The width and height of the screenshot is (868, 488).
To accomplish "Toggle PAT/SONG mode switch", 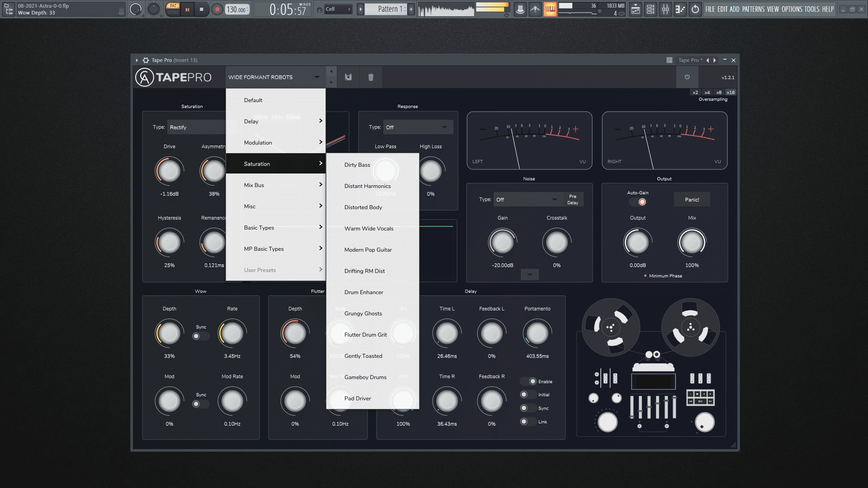I will 173,9.
